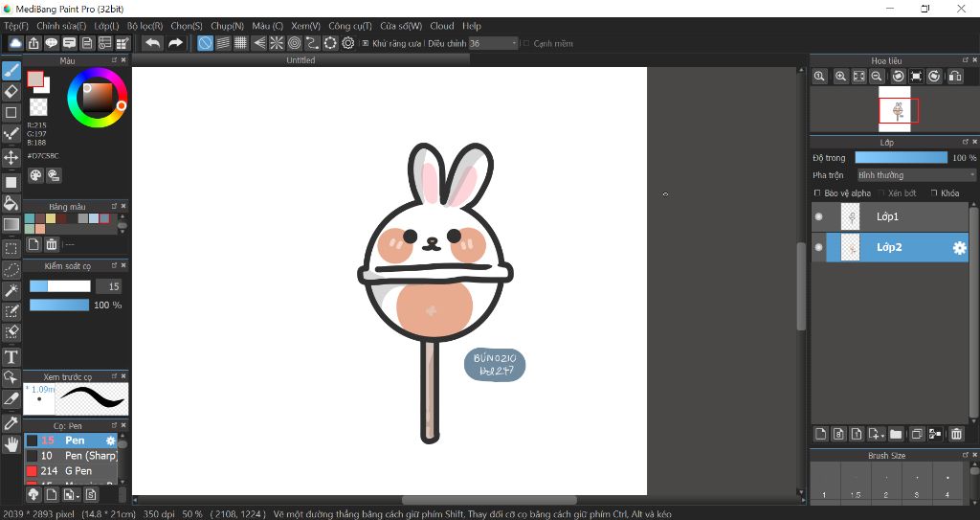Click the brush size value field

click(109, 286)
